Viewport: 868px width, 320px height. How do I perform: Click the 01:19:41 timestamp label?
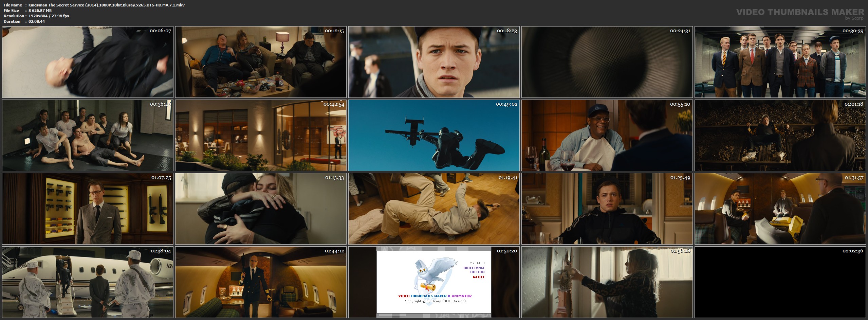508,178
